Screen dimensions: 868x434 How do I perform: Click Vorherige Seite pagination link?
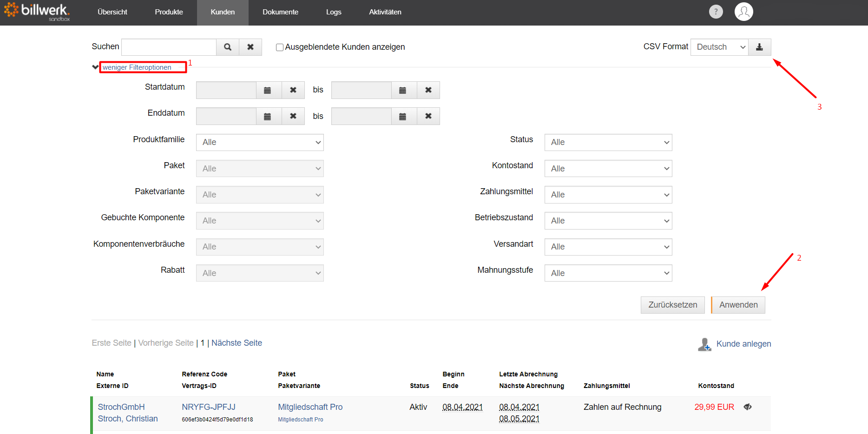(166, 343)
